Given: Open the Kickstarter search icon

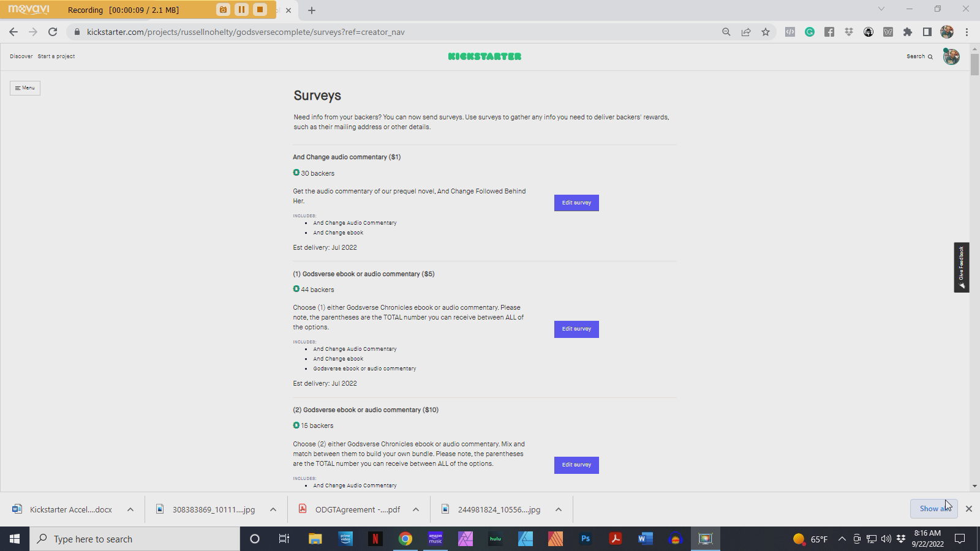Looking at the screenshot, I should click(x=932, y=56).
